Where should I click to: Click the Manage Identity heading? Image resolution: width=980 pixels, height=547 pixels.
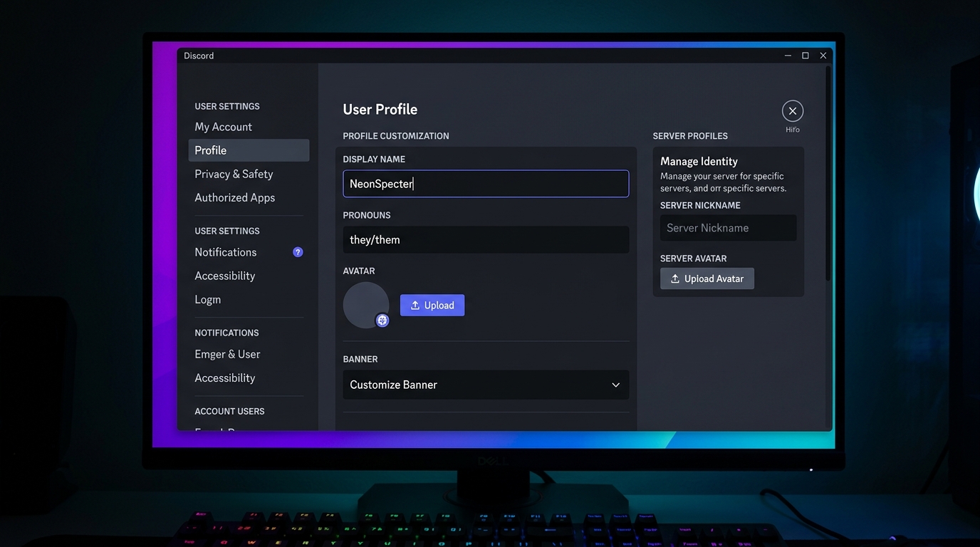tap(699, 161)
